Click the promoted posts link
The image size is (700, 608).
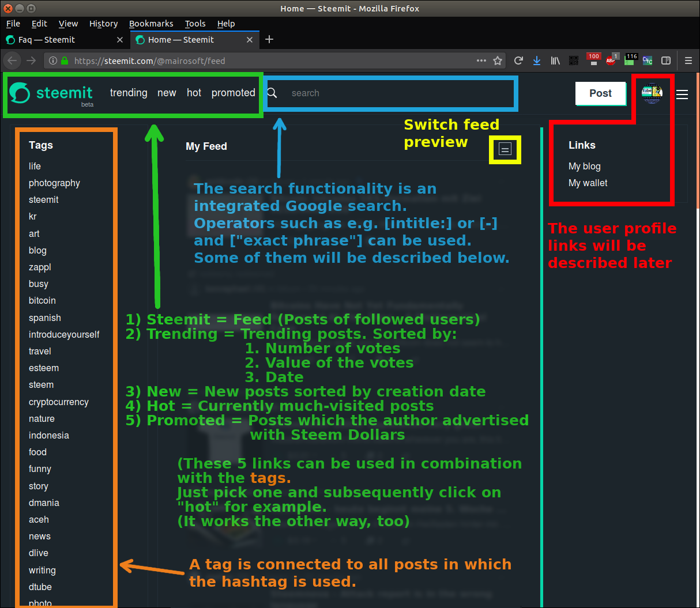[233, 93]
